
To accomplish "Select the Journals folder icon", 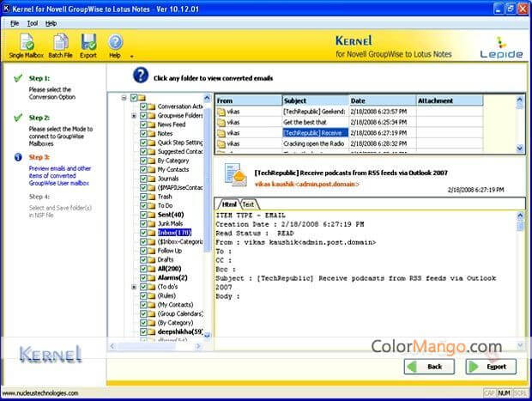I will [x=151, y=179].
